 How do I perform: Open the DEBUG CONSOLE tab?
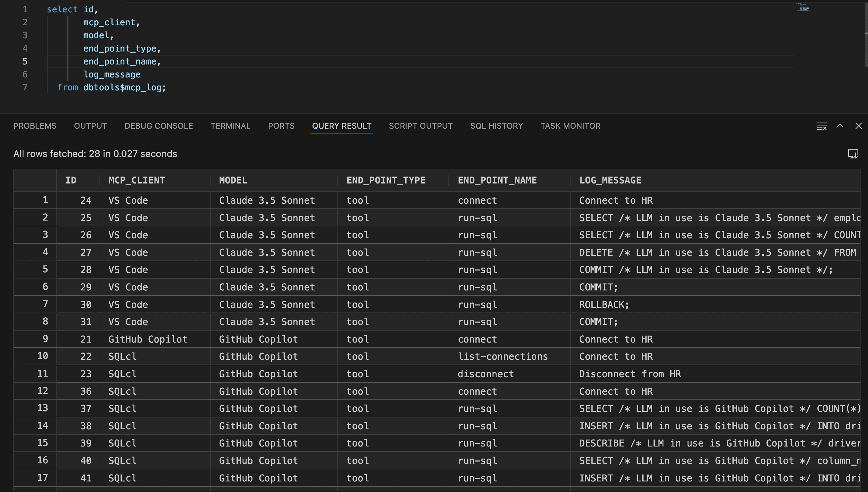158,126
